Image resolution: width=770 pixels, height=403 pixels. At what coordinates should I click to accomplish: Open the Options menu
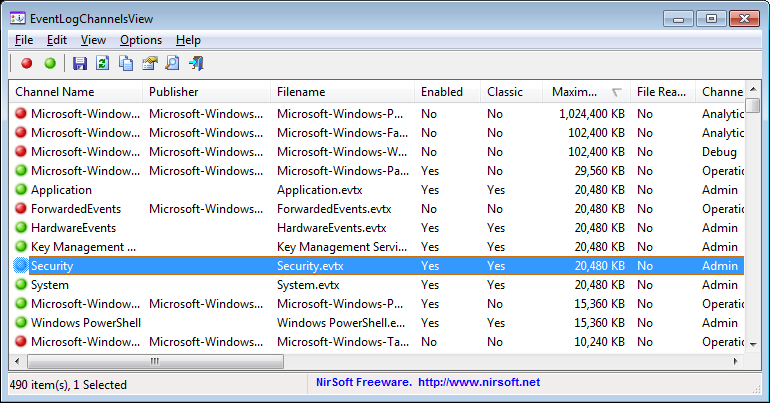(x=141, y=40)
